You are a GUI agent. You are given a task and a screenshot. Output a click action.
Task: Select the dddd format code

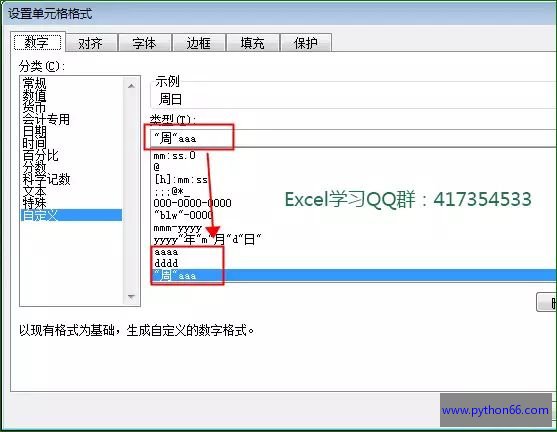pos(166,263)
